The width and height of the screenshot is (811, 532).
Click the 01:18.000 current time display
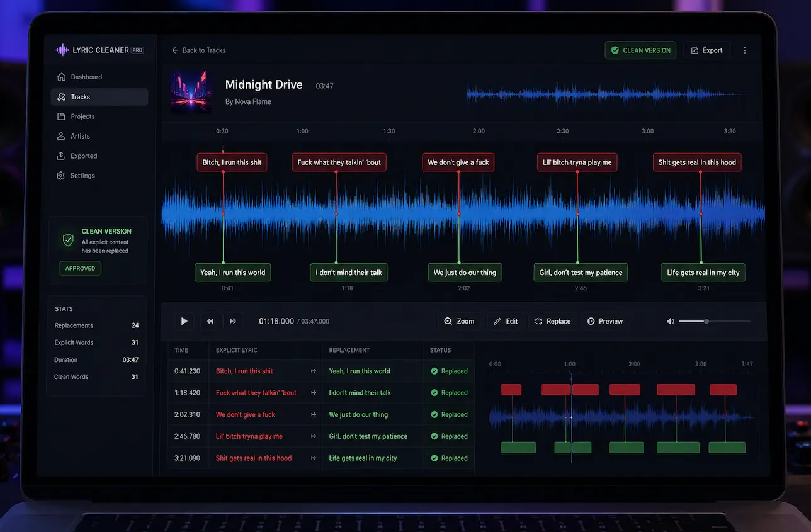click(x=276, y=321)
